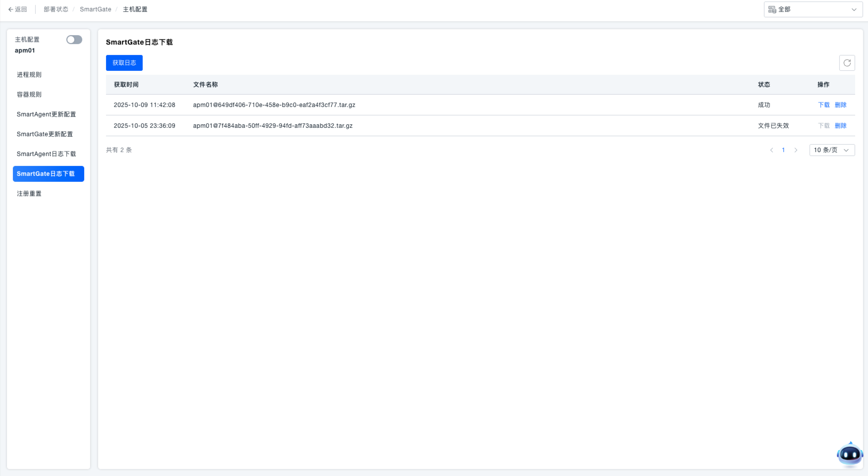The image size is (868, 476).
Task: Click the back arrow 返回
Action: pyautogui.click(x=18, y=9)
